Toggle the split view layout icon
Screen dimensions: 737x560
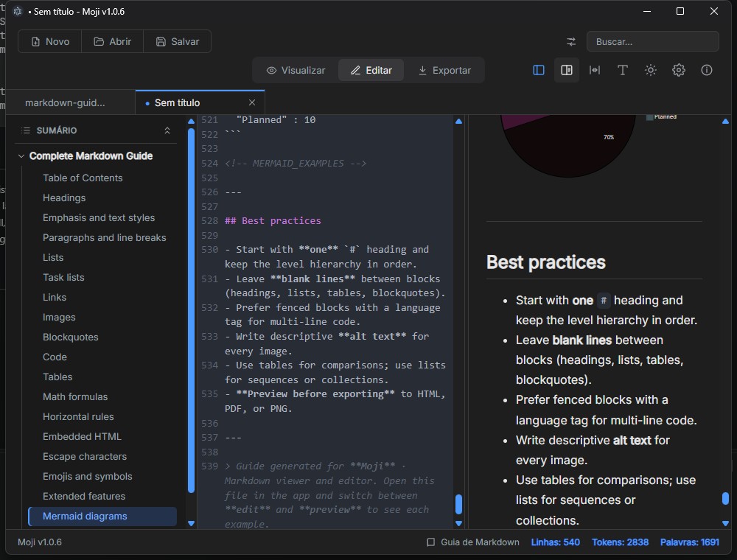pyautogui.click(x=567, y=71)
